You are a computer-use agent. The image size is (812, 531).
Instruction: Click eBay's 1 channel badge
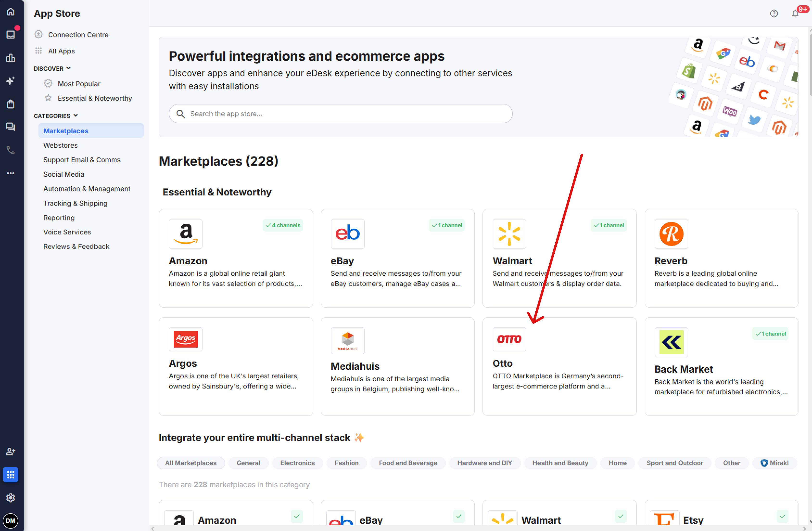point(447,225)
